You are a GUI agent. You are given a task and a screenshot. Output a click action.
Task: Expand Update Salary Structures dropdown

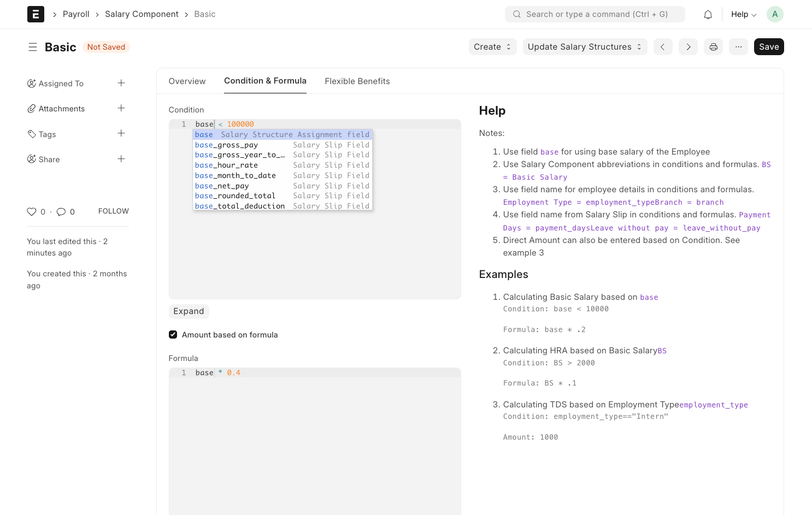(x=585, y=47)
